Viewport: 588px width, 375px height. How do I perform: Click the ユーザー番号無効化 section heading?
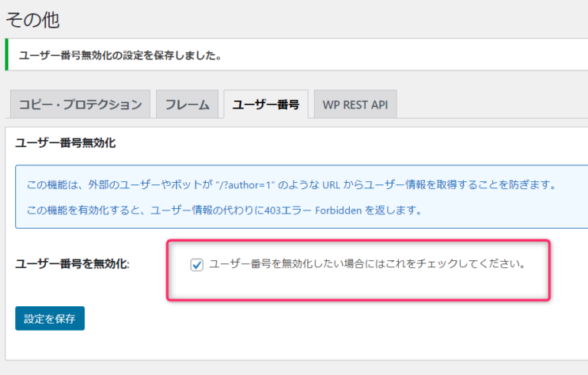65,143
